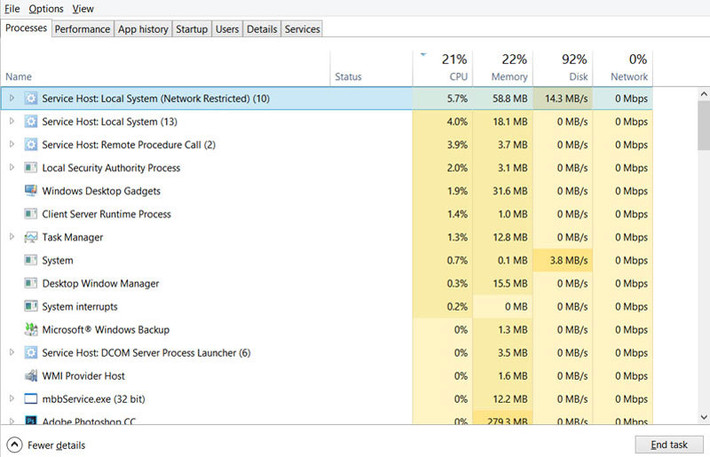This screenshot has width=710, height=457.
Task: Switch to the Details tab
Action: (262, 29)
